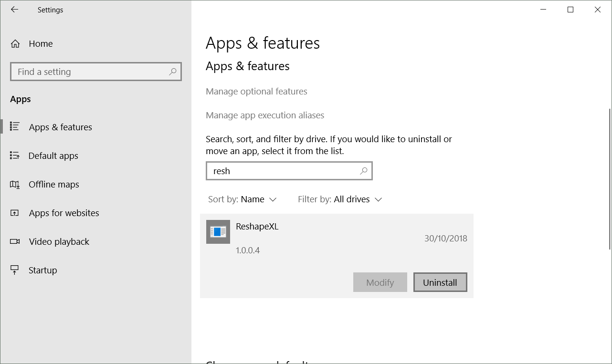612x364 pixels.
Task: Click the install date 30/10/2018
Action: (x=446, y=239)
